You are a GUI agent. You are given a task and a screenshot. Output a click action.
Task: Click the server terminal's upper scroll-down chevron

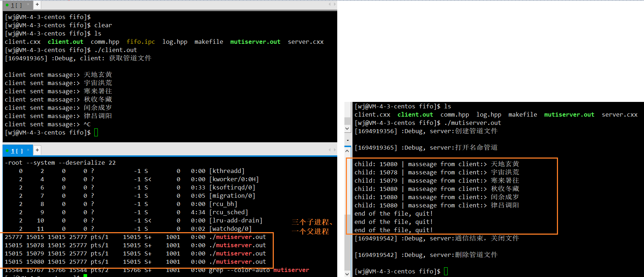coord(347,128)
